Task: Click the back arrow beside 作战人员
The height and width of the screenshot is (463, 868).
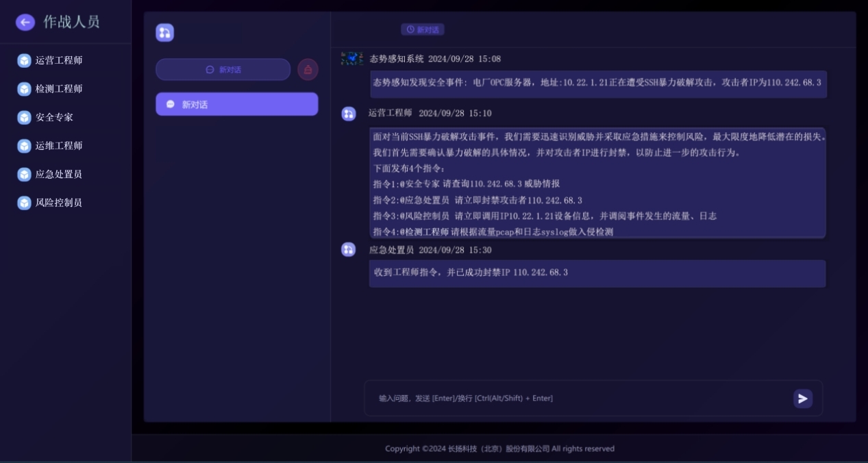Action: pyautogui.click(x=25, y=22)
